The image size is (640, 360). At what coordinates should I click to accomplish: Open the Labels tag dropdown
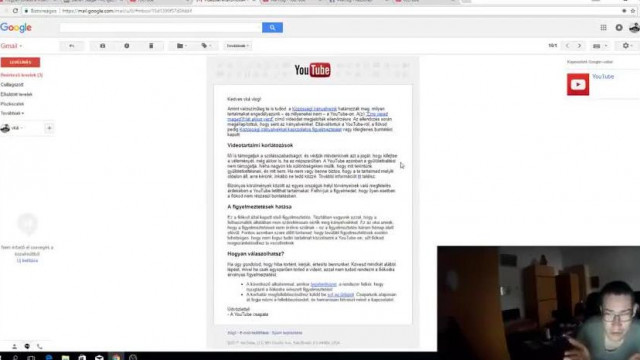tap(206, 46)
